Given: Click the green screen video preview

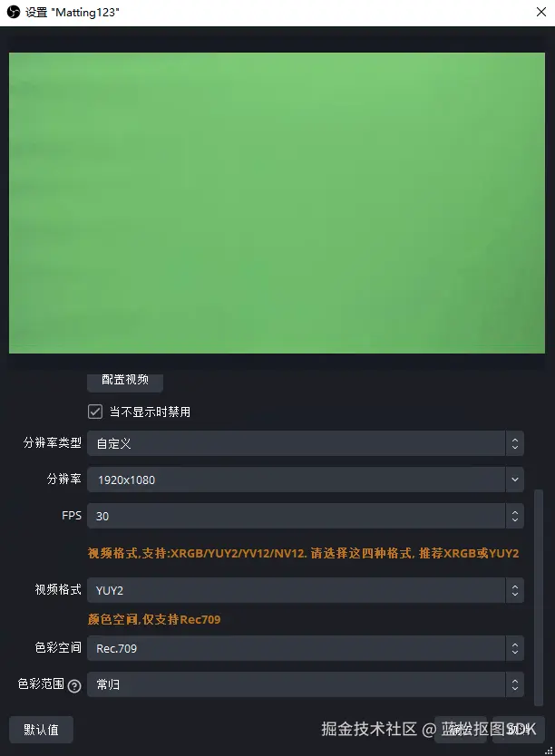Looking at the screenshot, I should (x=277, y=203).
